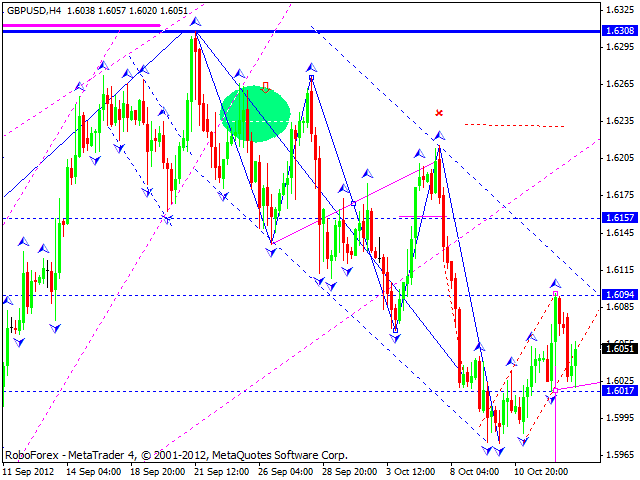Select the fractal arrow above the highest peak
The height and width of the screenshot is (480, 640).
(x=196, y=21)
